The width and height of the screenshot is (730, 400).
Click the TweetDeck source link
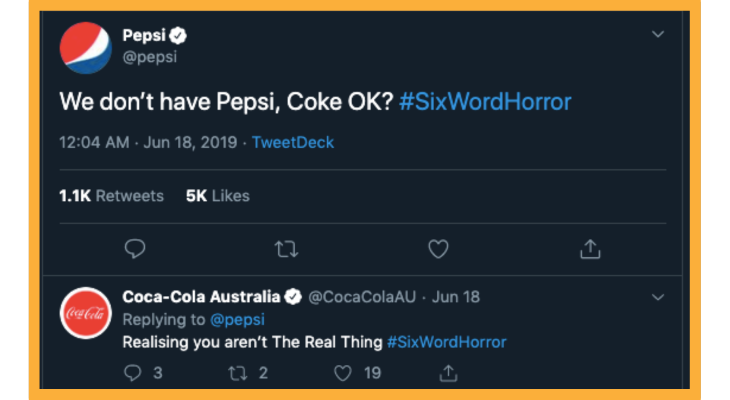tap(293, 142)
